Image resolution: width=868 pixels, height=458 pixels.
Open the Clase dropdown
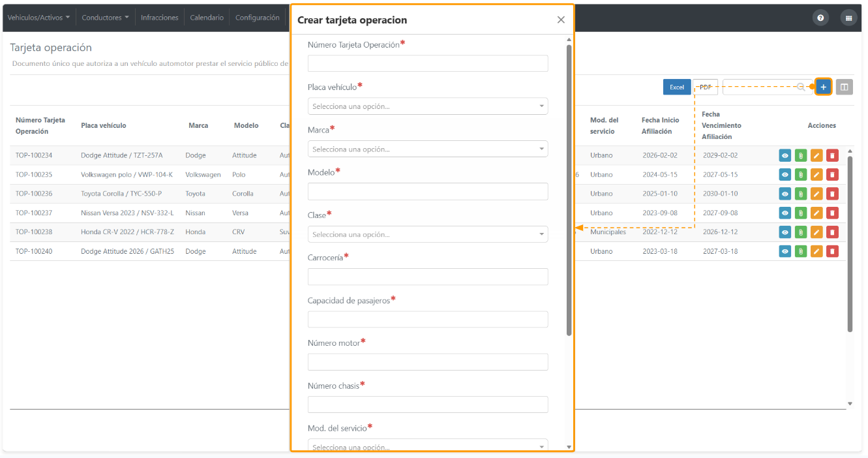[x=428, y=234]
